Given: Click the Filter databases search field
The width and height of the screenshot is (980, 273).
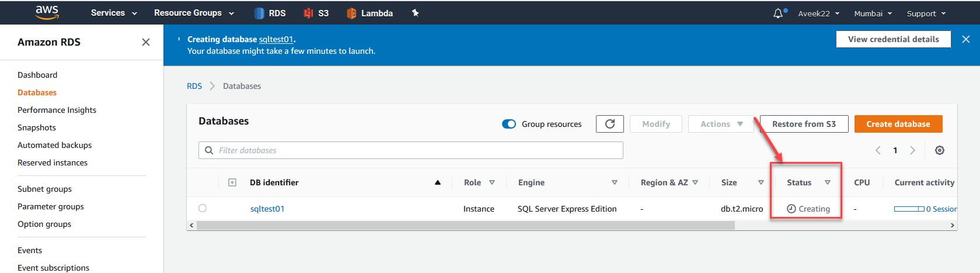Looking at the screenshot, I should (417, 150).
